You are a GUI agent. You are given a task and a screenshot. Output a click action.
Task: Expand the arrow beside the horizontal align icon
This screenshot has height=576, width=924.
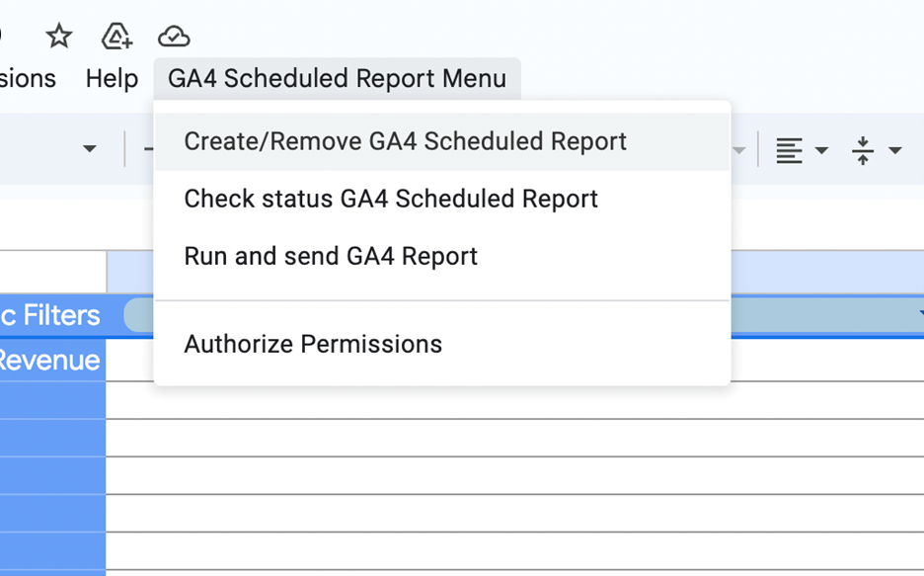click(x=821, y=150)
